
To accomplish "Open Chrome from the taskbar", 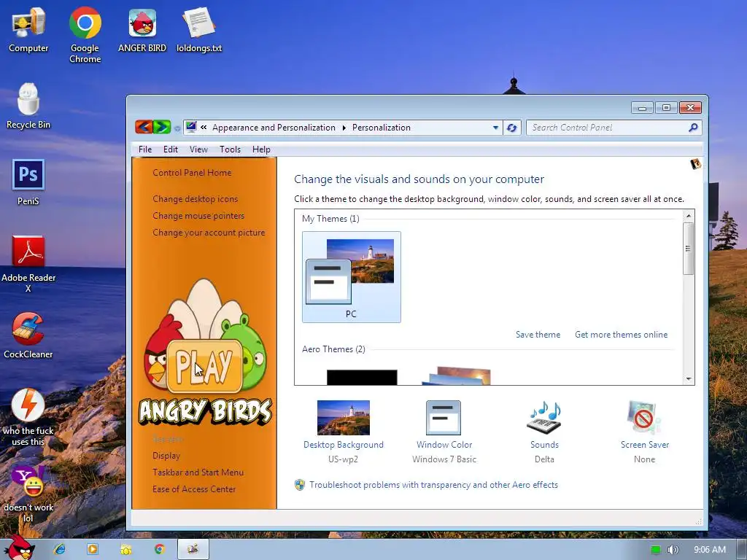I will 159,549.
